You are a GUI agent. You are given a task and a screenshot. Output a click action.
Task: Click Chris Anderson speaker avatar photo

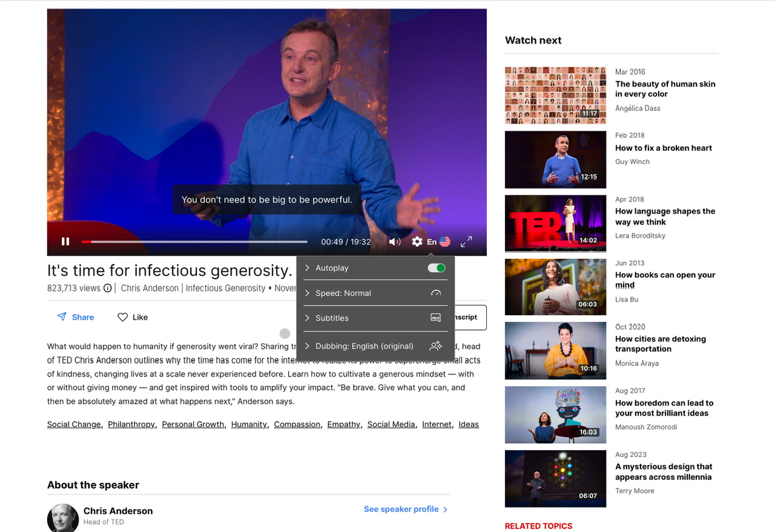63,518
